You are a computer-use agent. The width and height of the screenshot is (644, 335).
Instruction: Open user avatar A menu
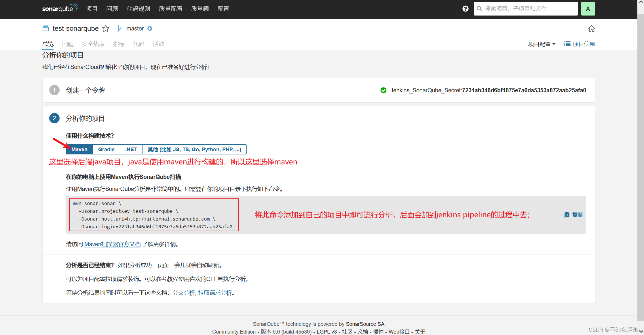(x=588, y=9)
